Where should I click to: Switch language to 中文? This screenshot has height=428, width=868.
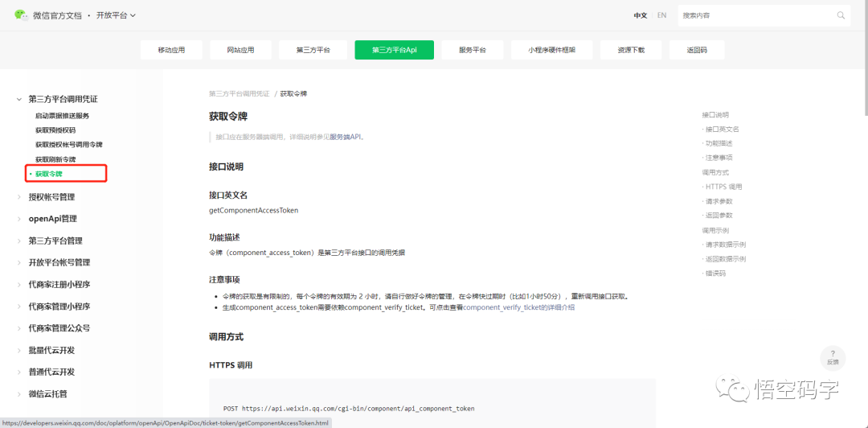(641, 15)
